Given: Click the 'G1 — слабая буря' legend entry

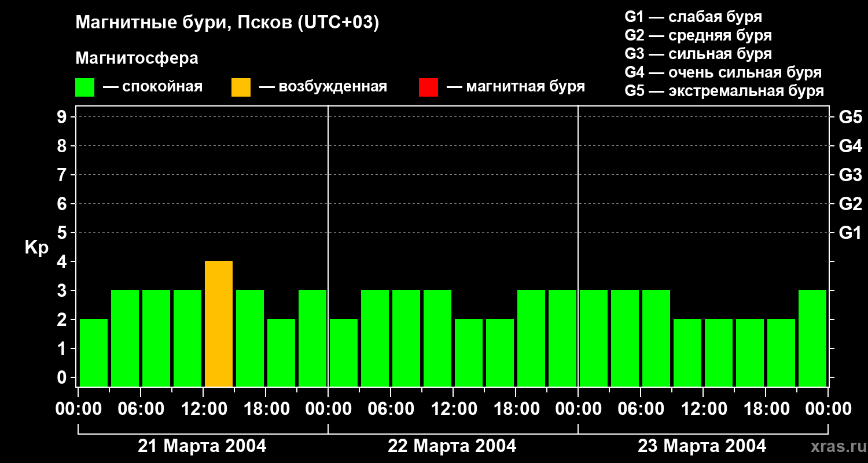Looking at the screenshot, I should pos(693,17).
